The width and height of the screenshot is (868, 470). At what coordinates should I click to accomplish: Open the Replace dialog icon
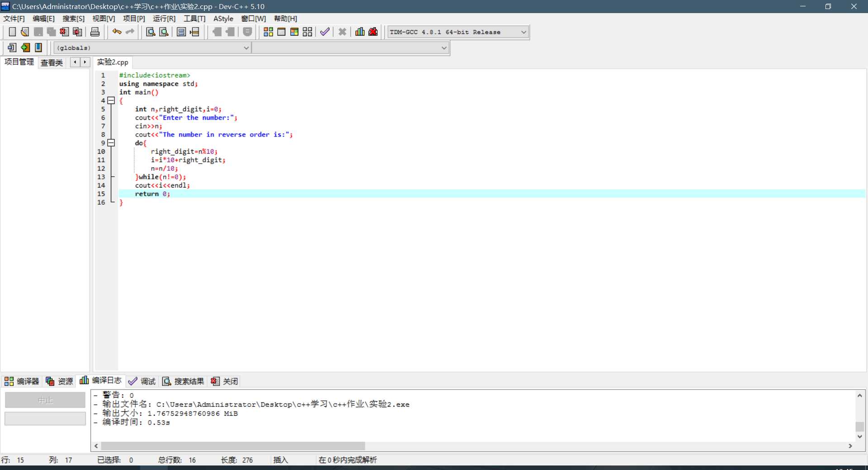point(164,32)
